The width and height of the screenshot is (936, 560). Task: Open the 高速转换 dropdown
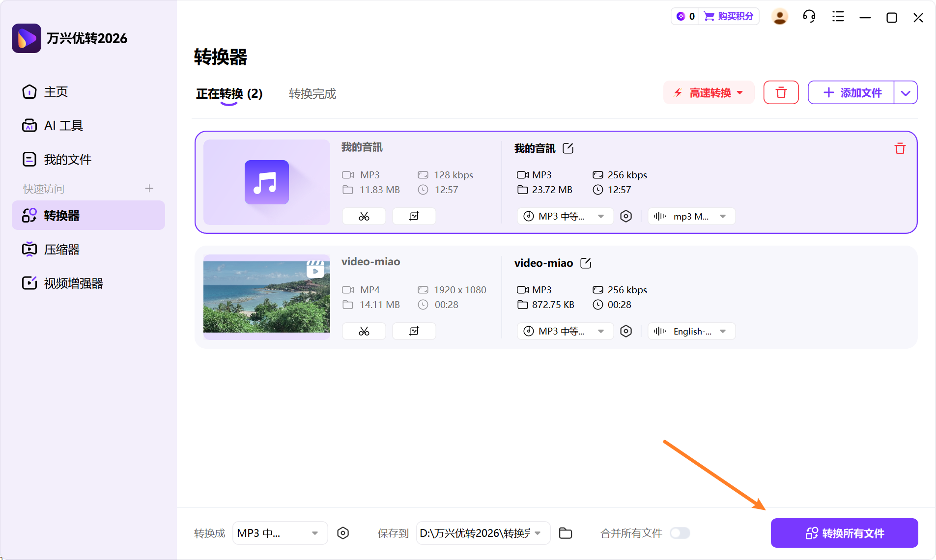coord(709,92)
